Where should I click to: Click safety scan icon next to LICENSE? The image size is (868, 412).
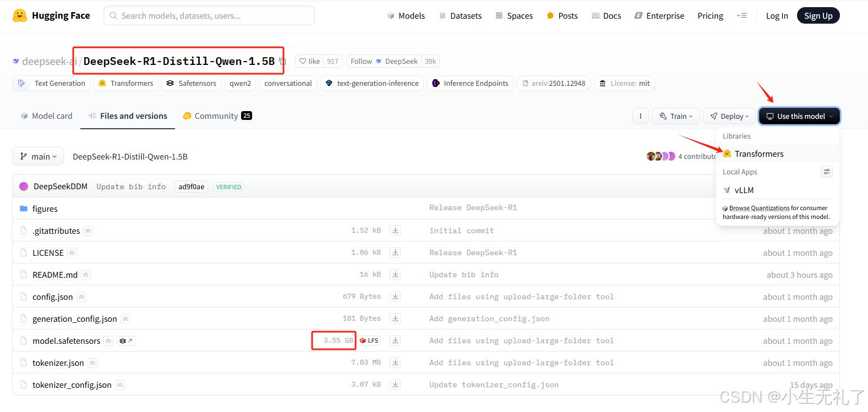point(72,253)
